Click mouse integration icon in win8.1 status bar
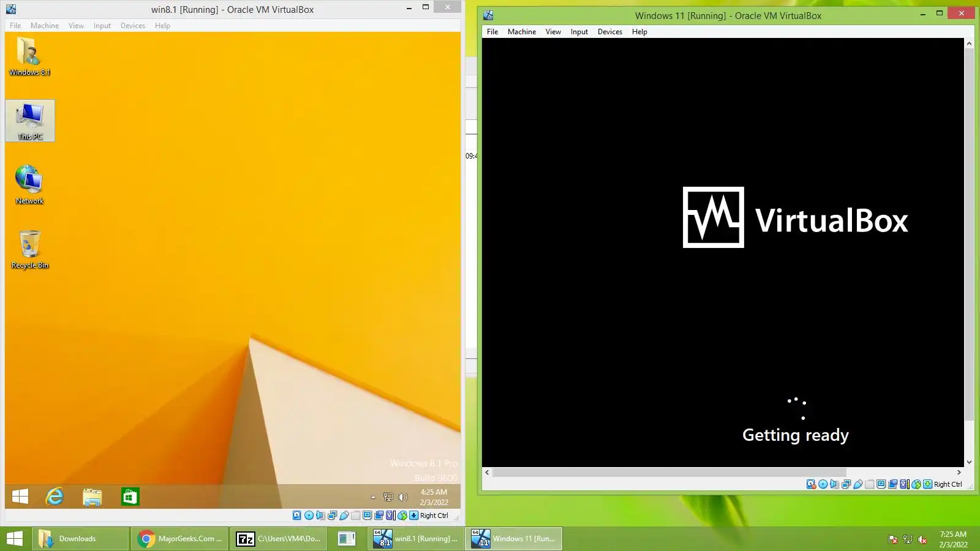This screenshot has width=980, height=551. point(402,515)
